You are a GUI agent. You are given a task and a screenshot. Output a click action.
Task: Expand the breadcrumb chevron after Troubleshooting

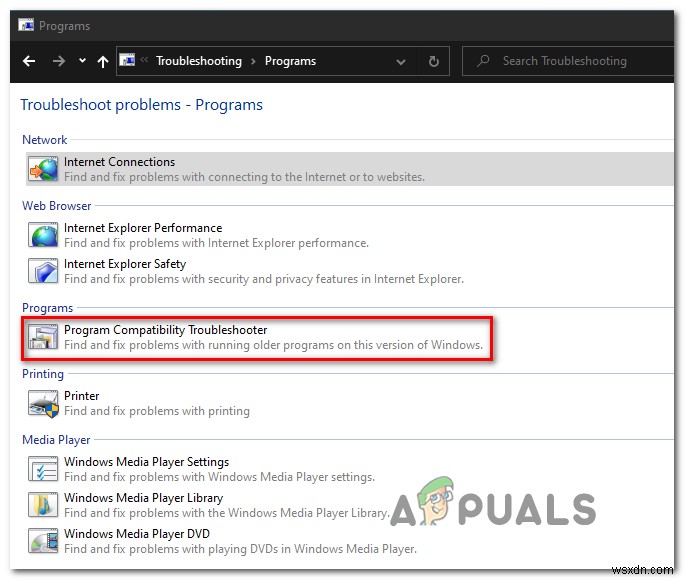[253, 61]
